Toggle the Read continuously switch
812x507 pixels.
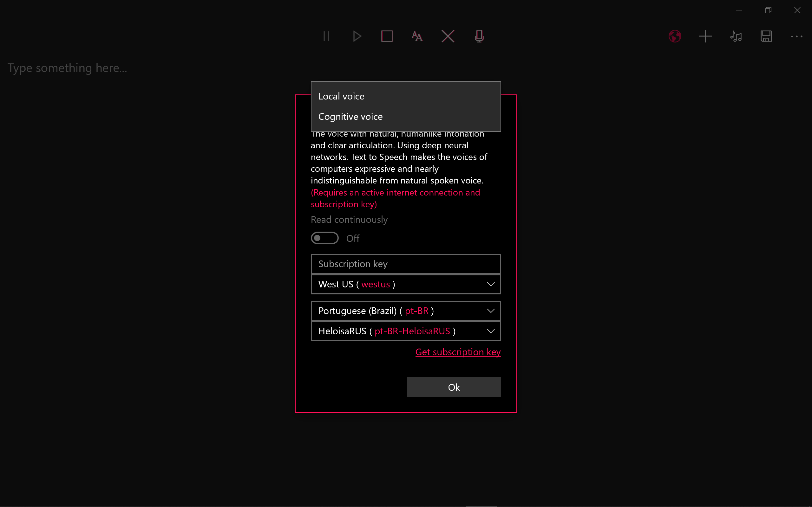click(x=324, y=238)
